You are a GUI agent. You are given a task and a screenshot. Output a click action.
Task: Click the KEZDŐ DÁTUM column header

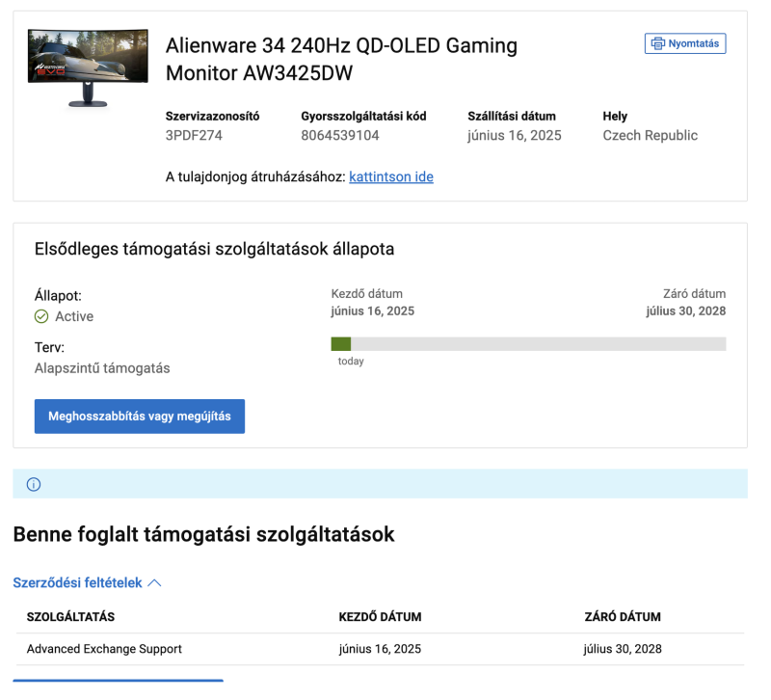[380, 617]
